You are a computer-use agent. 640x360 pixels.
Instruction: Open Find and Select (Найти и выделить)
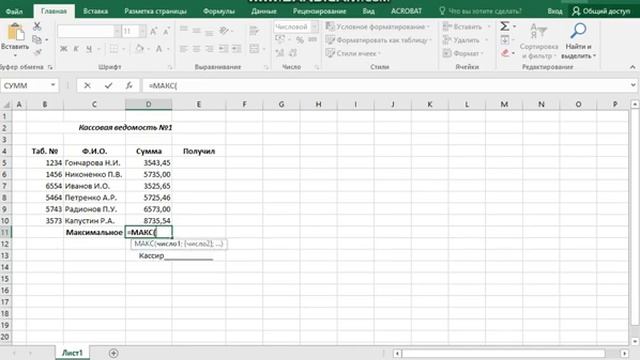point(578,41)
